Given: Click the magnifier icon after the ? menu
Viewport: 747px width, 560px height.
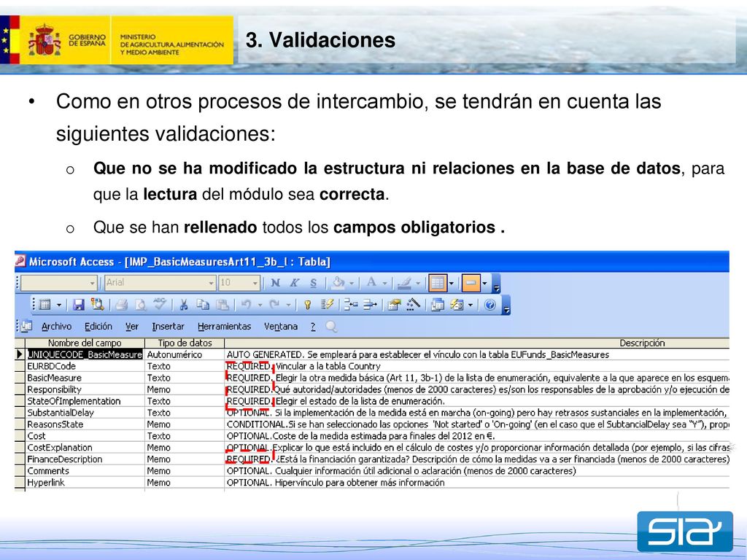Looking at the screenshot, I should click(x=332, y=327).
